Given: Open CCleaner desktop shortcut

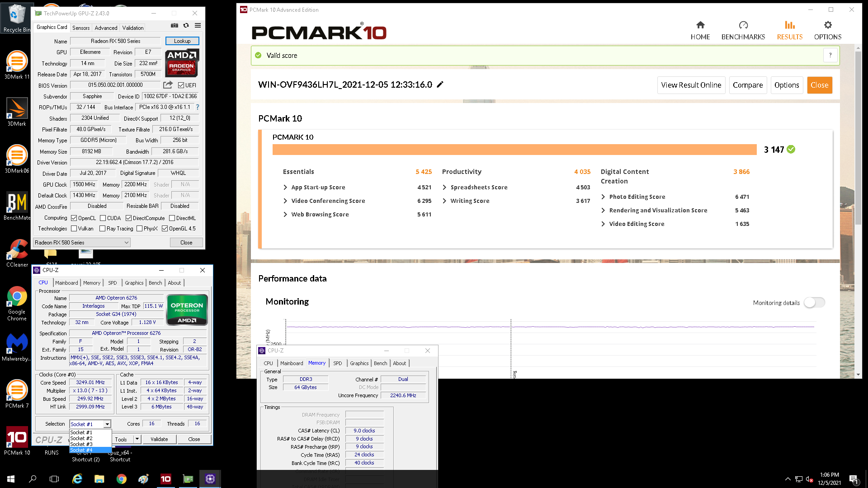Looking at the screenshot, I should tap(17, 253).
